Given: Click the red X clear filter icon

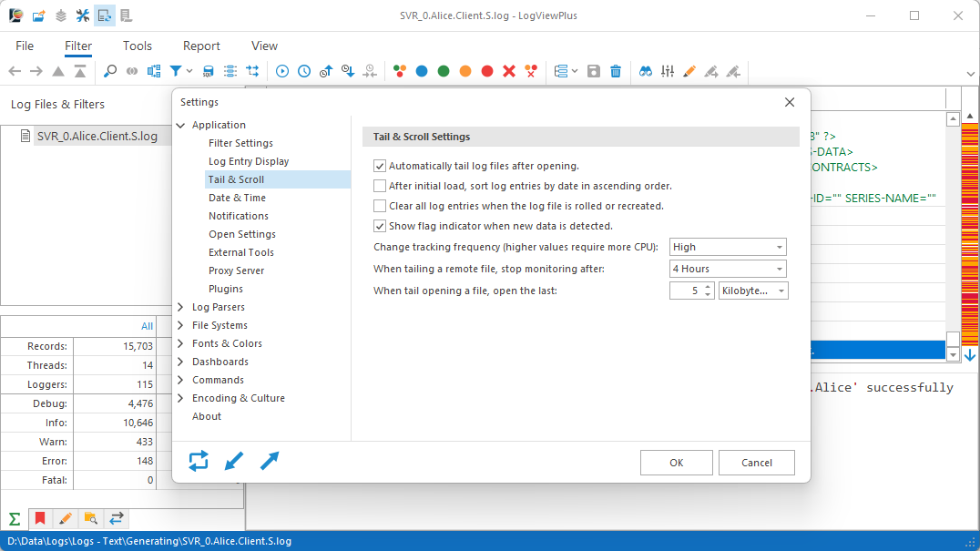Looking at the screenshot, I should pyautogui.click(x=509, y=71).
